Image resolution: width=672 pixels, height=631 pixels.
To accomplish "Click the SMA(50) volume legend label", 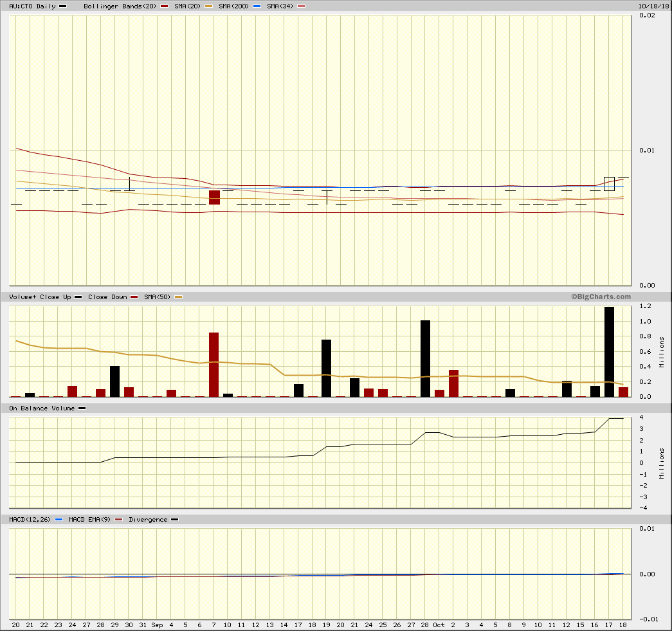I will point(158,297).
